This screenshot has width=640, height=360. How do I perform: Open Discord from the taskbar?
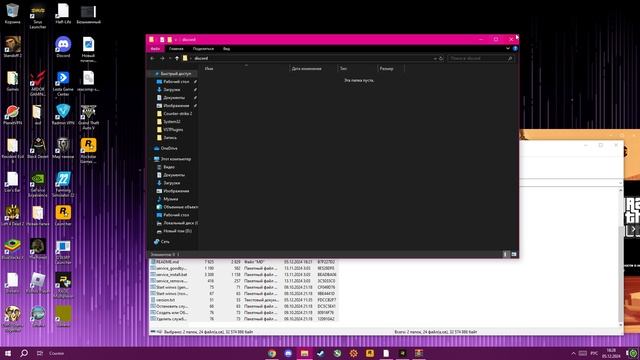coord(288,353)
